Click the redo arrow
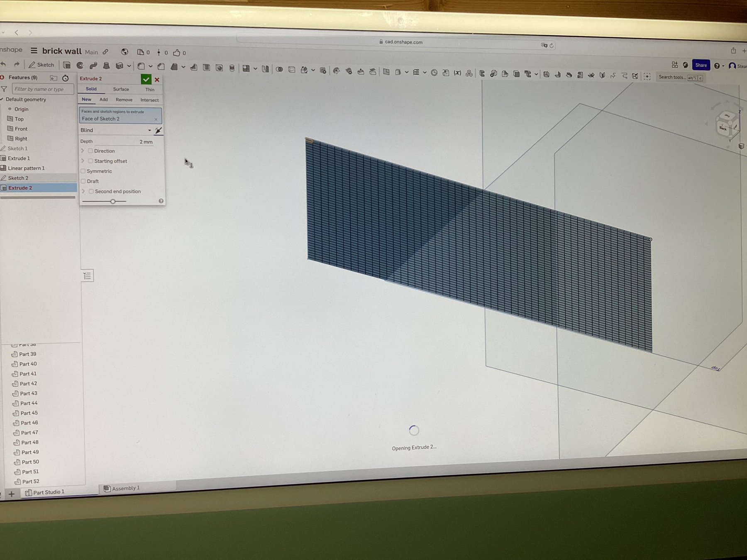The width and height of the screenshot is (747, 560). [17, 64]
